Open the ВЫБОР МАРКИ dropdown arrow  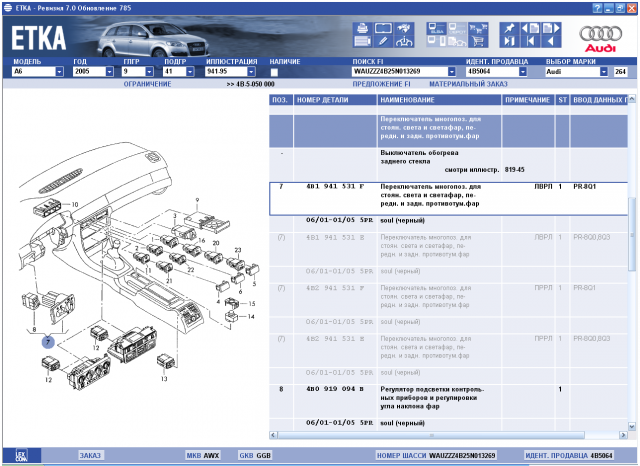pyautogui.click(x=604, y=71)
